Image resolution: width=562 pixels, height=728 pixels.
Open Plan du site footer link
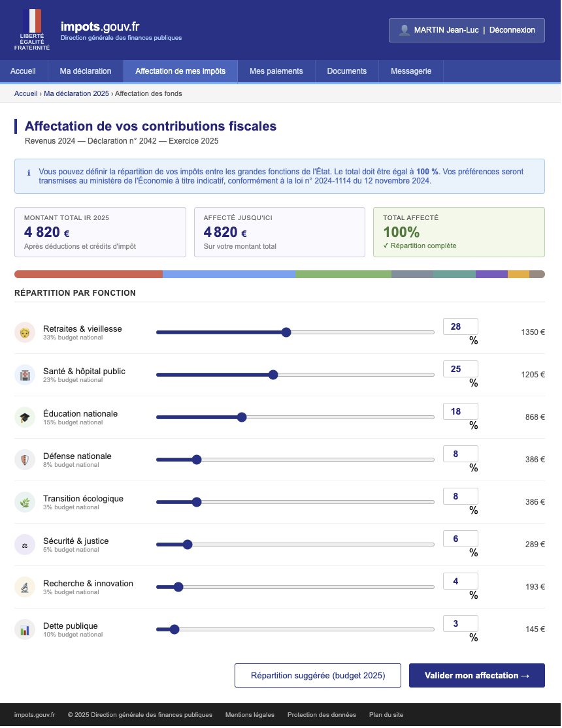pyautogui.click(x=386, y=715)
